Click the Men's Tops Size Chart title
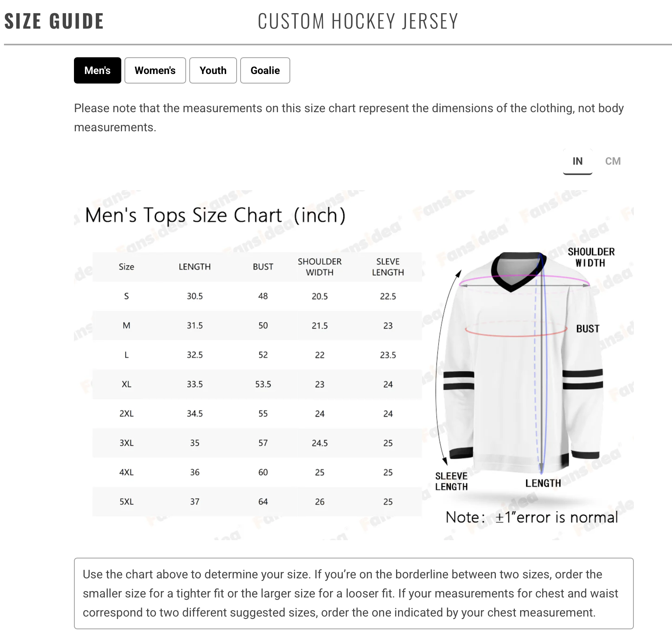Screen dimensions: 672x642 215,215
